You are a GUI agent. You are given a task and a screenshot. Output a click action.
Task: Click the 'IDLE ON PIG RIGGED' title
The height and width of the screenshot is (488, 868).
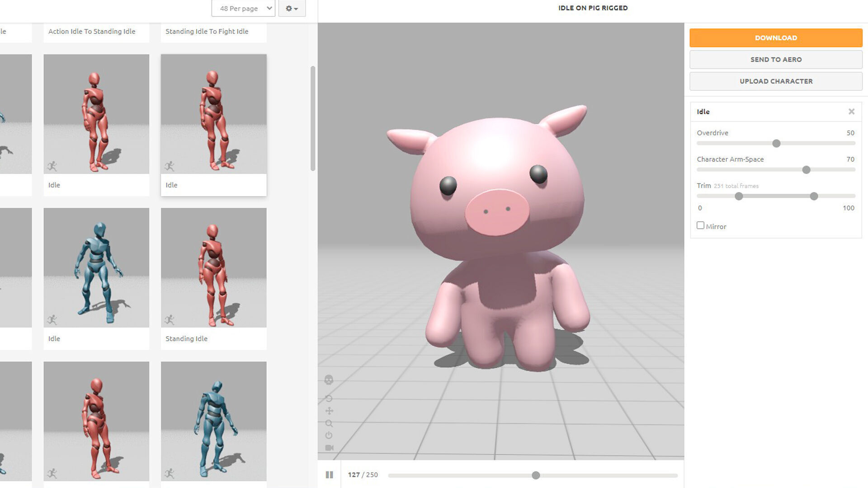[x=593, y=8]
